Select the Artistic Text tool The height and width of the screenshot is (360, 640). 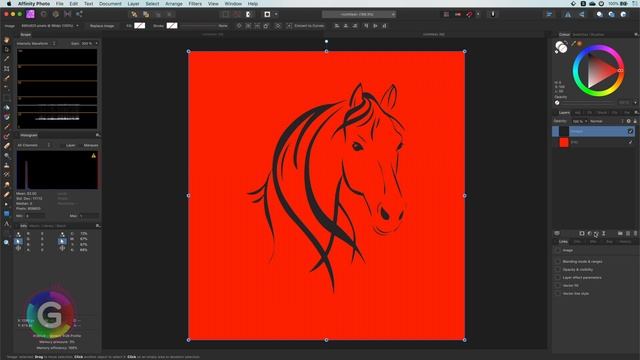7,224
